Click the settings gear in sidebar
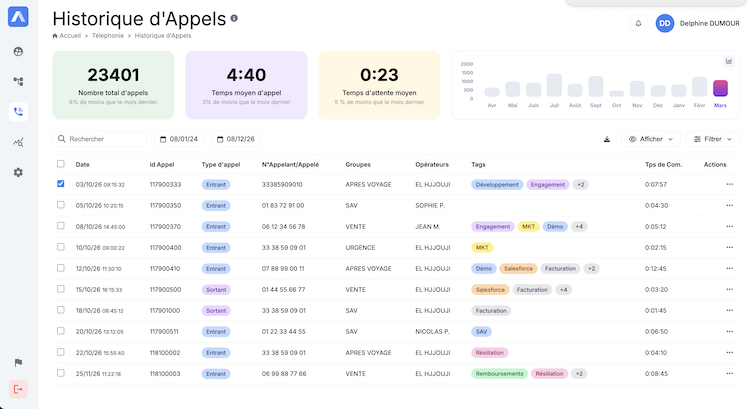Image resolution: width=750 pixels, height=409 pixels. [x=18, y=172]
